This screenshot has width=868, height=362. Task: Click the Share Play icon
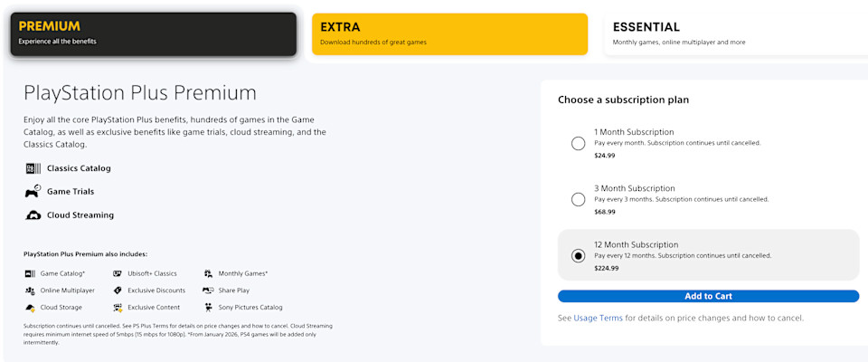click(x=208, y=291)
